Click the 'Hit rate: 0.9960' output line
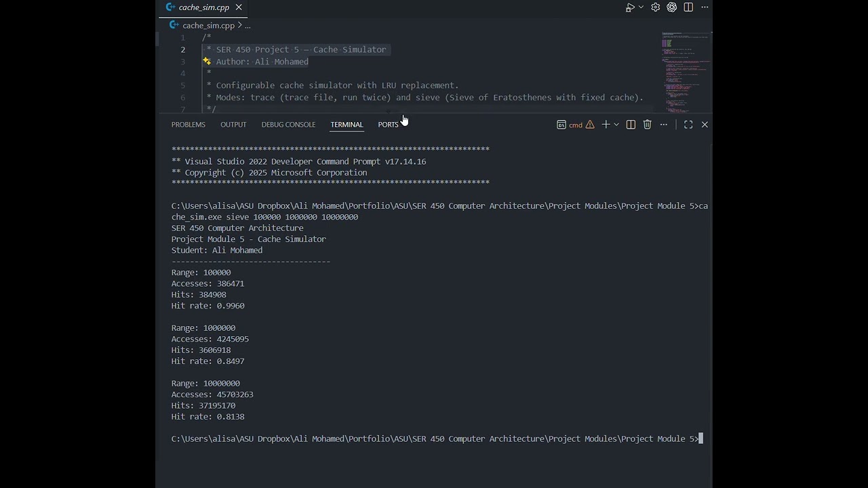 (x=208, y=306)
